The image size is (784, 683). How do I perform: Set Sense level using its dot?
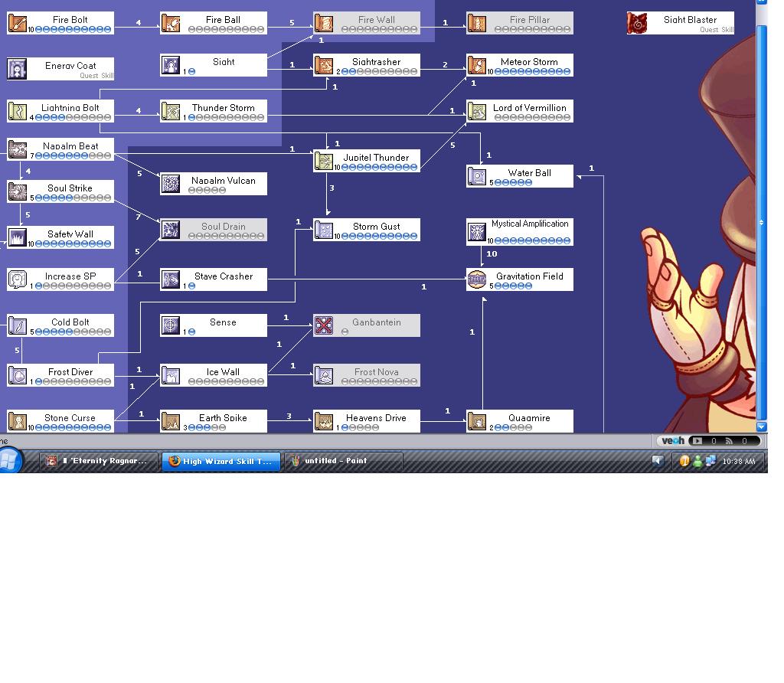191,332
